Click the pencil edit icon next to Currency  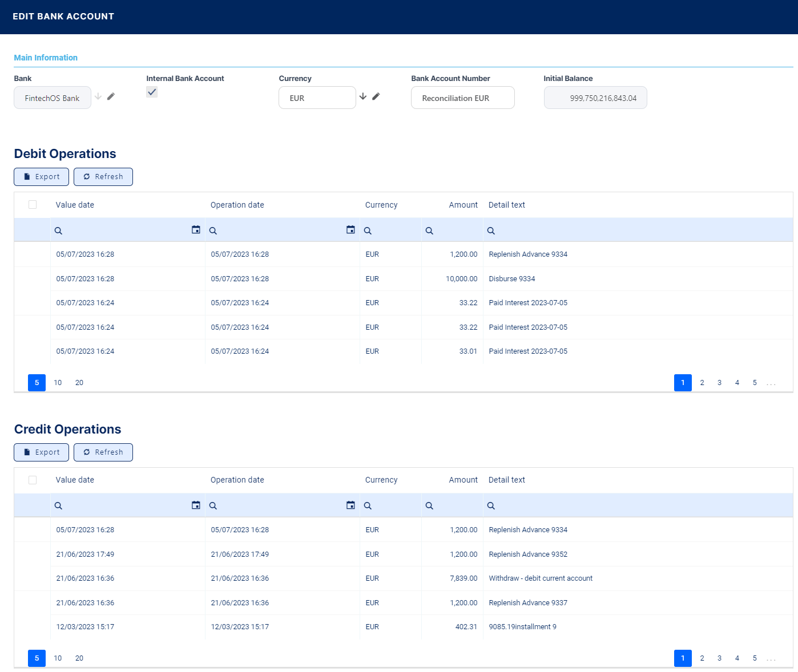pos(376,96)
